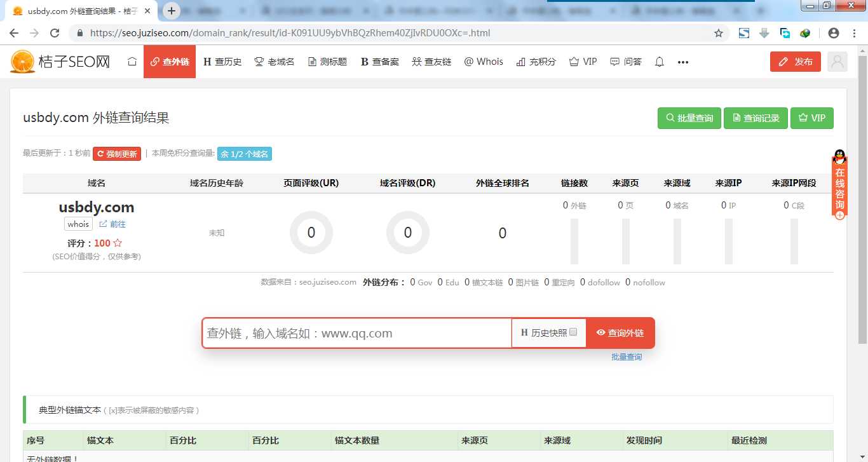Click the 外链全球排名 column header

pyautogui.click(x=503, y=183)
